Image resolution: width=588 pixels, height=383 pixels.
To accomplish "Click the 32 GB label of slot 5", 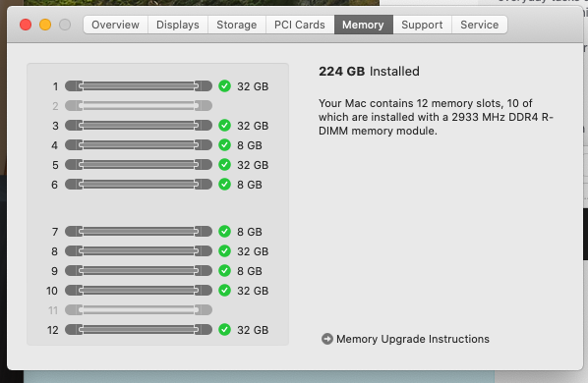I will (x=253, y=165).
